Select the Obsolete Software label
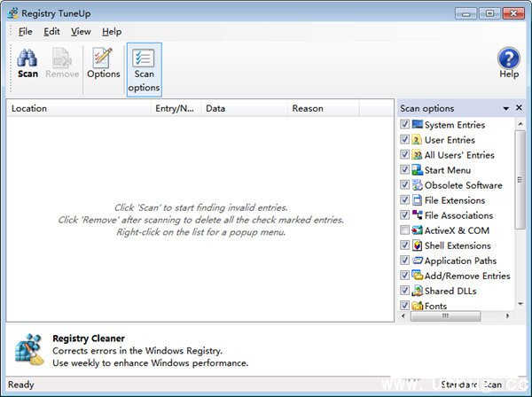This screenshot has height=397, width=532. coord(464,185)
